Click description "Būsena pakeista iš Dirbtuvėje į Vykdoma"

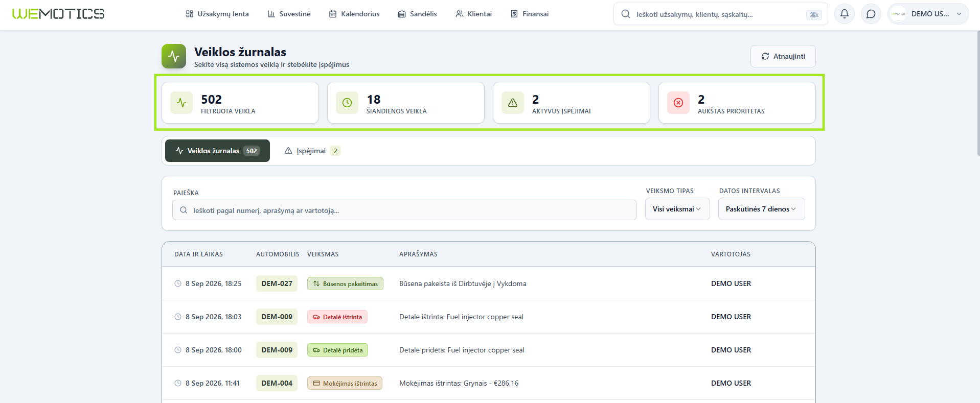(463, 283)
